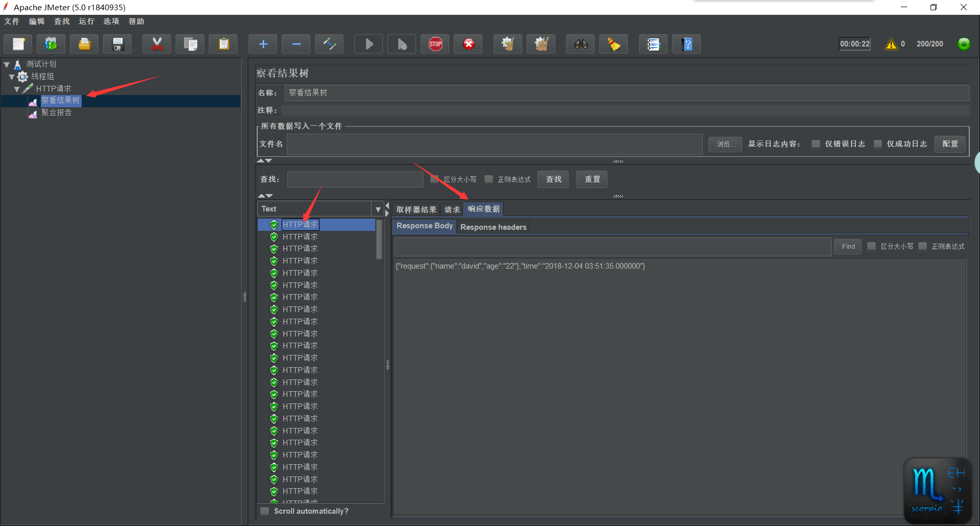Save the test plan with floppy icon

pyautogui.click(x=118, y=44)
